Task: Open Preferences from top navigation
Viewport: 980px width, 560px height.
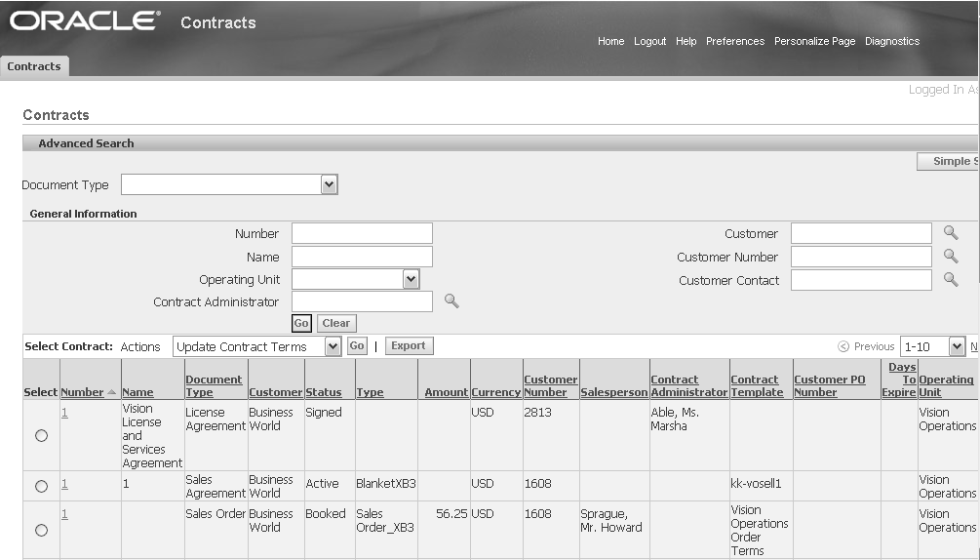Action: tap(735, 41)
